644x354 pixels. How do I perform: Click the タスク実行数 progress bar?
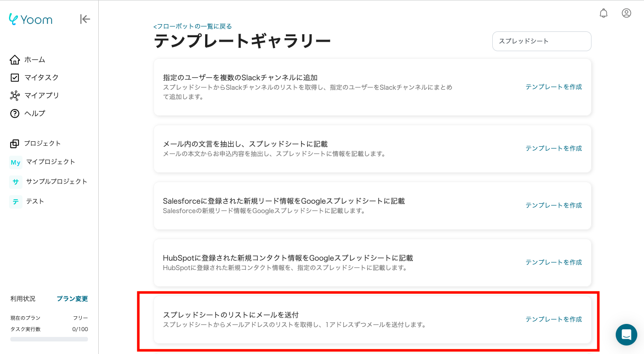click(x=49, y=339)
